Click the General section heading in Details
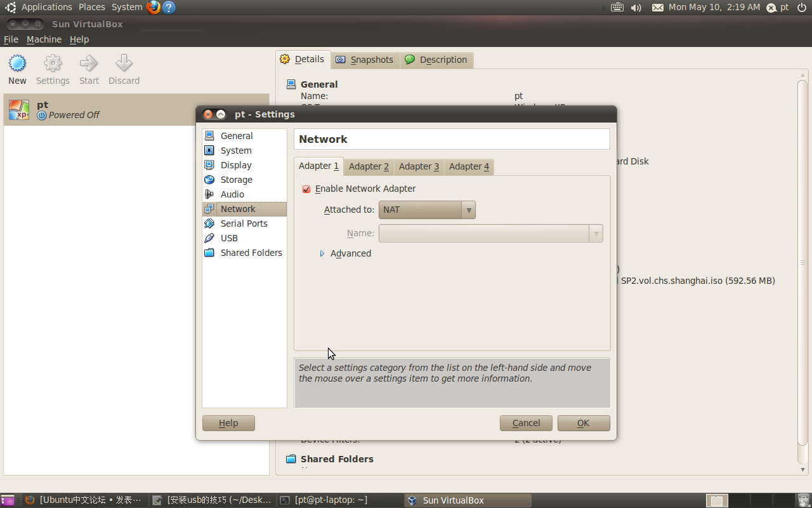Image resolution: width=812 pixels, height=508 pixels. pos(319,84)
